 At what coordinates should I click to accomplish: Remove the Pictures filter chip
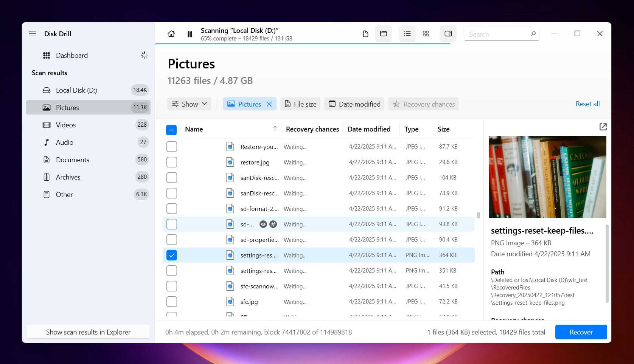click(269, 104)
